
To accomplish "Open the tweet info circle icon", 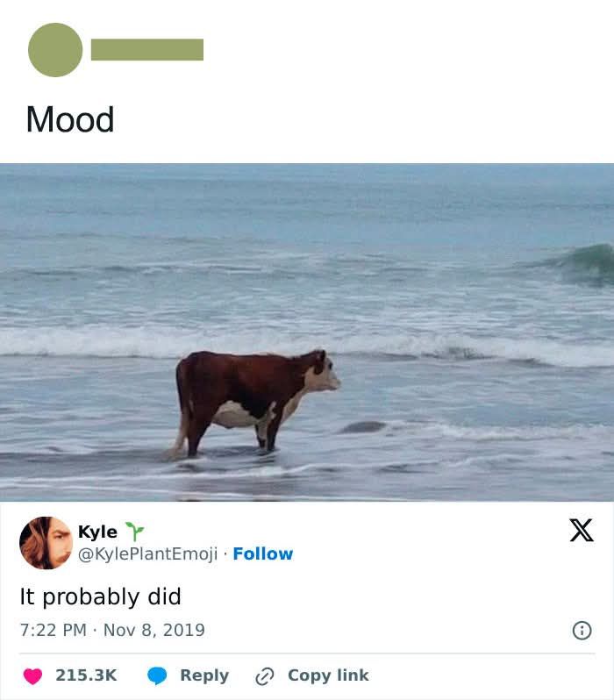I will (582, 631).
